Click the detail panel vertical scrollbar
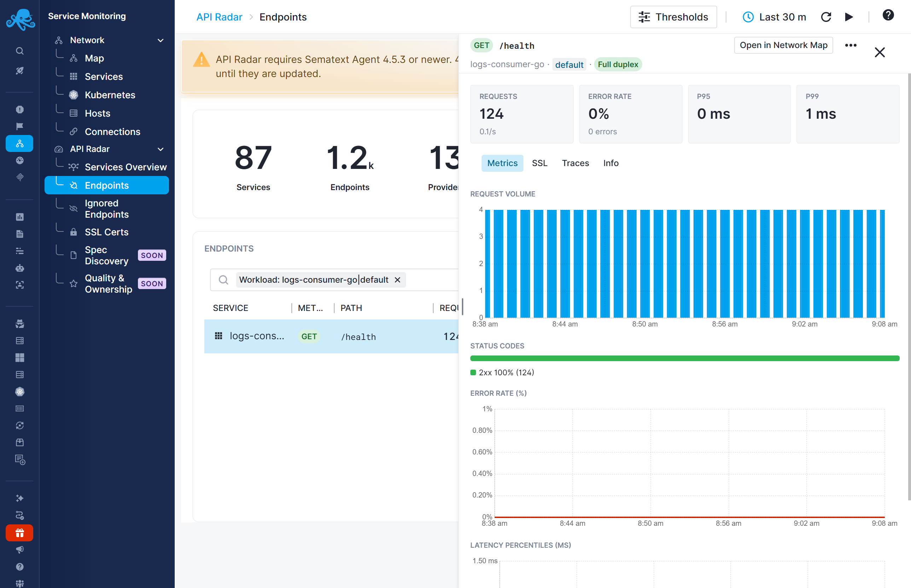Image resolution: width=911 pixels, height=588 pixels. pyautogui.click(x=909, y=286)
